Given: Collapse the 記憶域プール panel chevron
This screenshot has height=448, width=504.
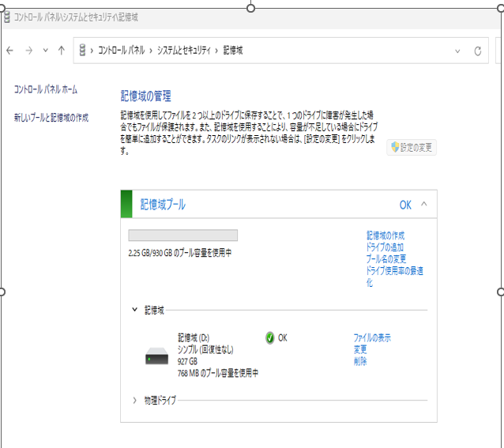Looking at the screenshot, I should [x=423, y=205].
